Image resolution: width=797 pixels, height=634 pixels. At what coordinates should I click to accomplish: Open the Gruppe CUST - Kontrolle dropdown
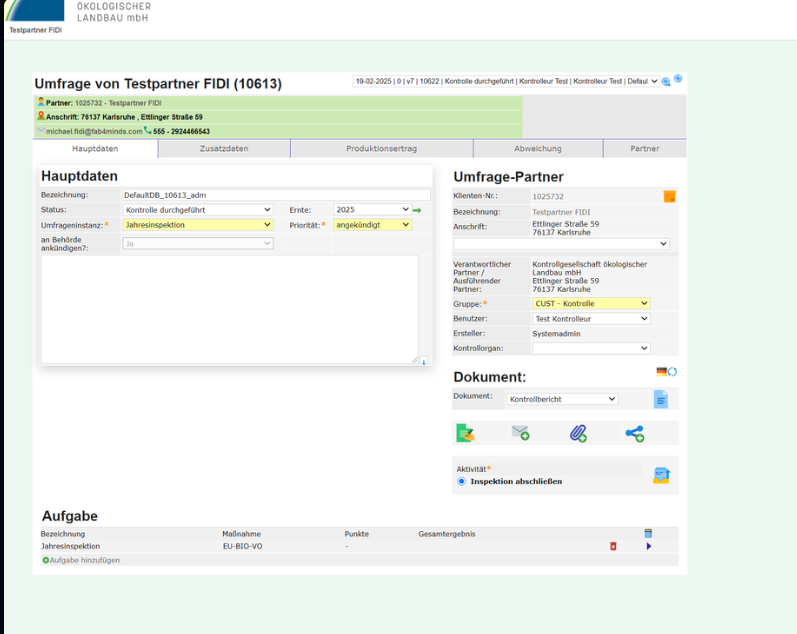pos(590,303)
